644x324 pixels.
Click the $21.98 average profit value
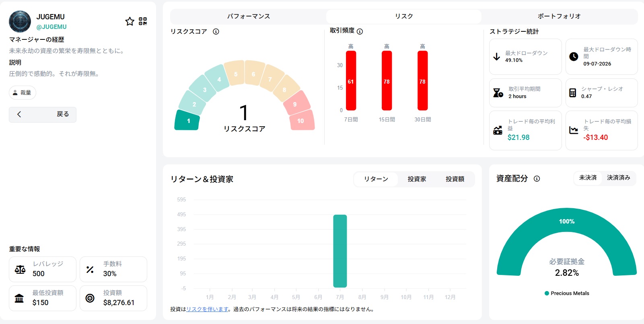(518, 137)
